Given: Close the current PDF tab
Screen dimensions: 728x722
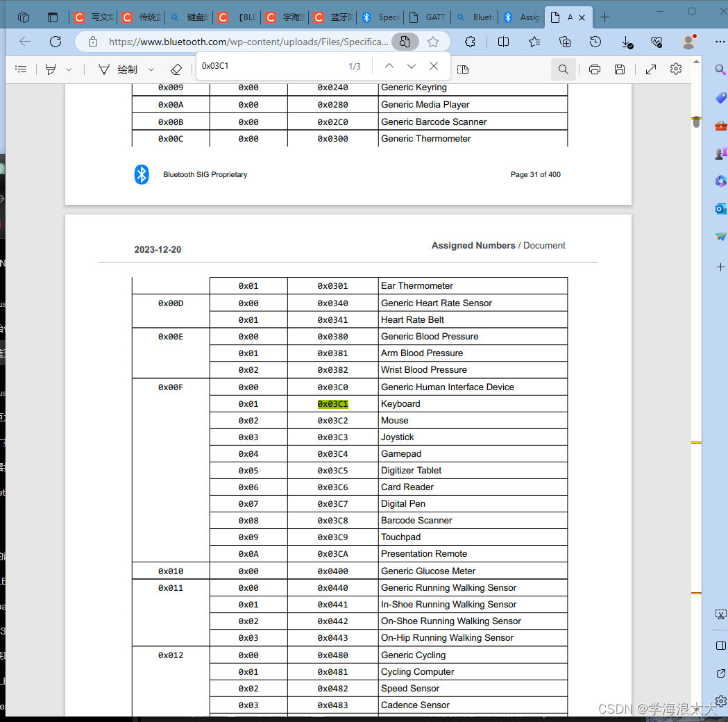Looking at the screenshot, I should (x=582, y=17).
